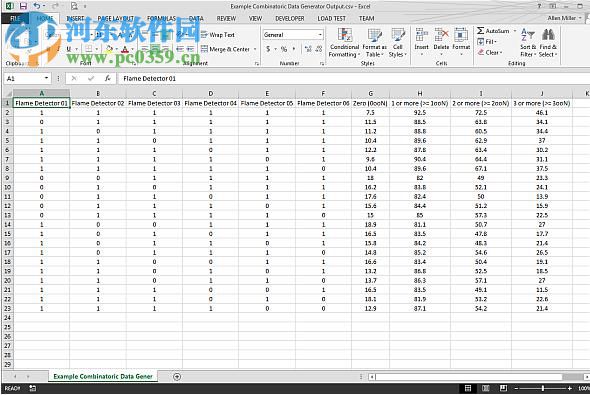590x395 pixels.
Task: Switch to Normal view in status bar
Action: (468, 388)
